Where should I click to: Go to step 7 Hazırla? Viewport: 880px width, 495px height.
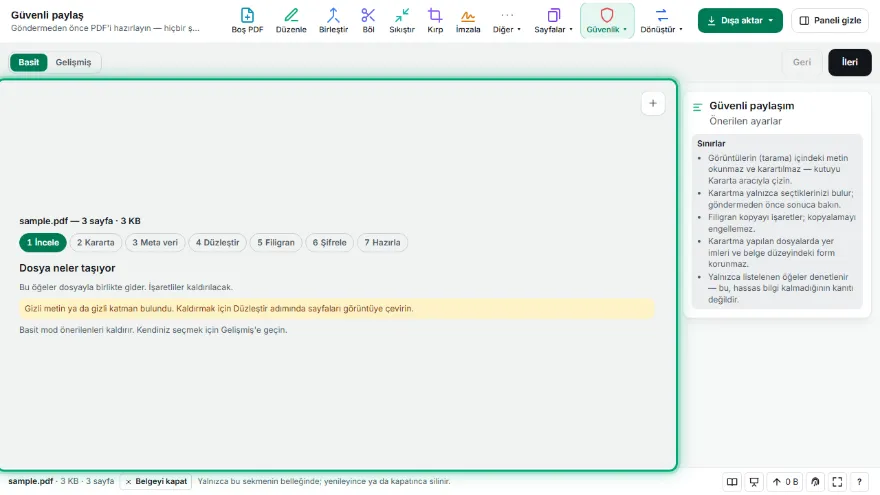pyautogui.click(x=382, y=242)
